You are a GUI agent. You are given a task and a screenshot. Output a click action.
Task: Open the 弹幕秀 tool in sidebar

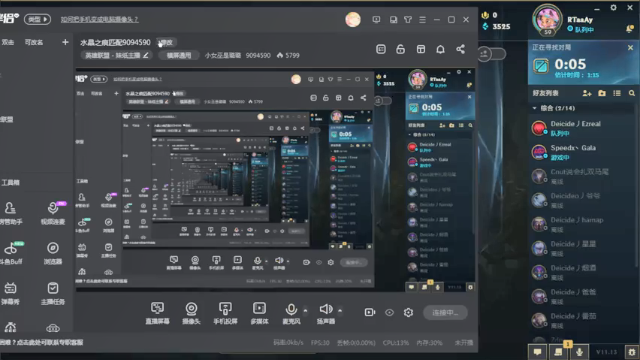coord(10,293)
